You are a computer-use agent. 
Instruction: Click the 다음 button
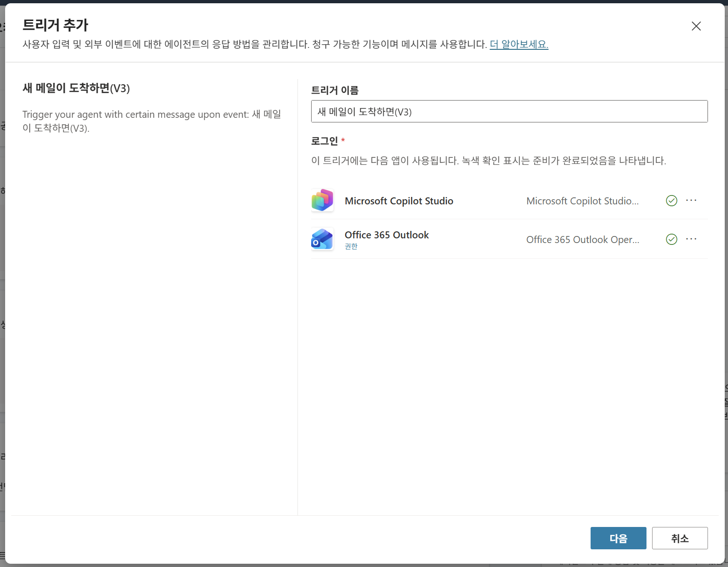(618, 538)
